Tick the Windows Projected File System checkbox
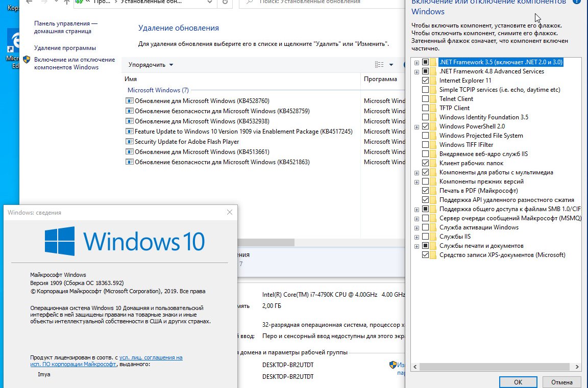 click(x=425, y=136)
